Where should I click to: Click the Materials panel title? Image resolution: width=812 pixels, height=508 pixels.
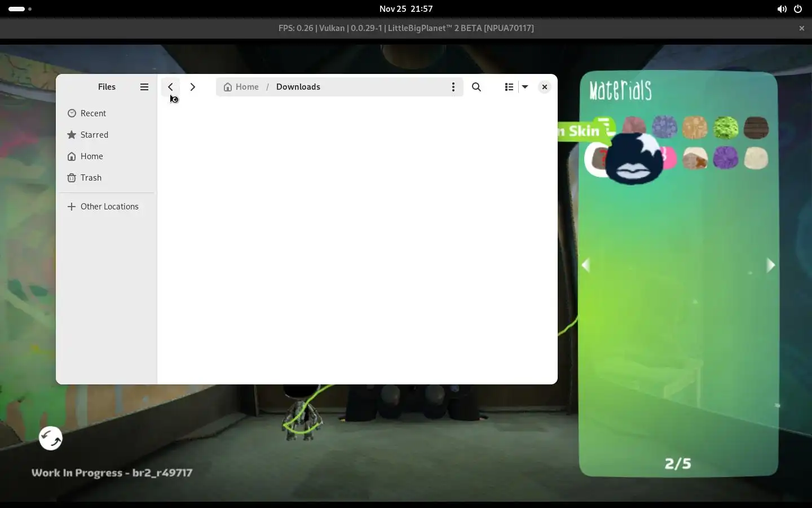tap(620, 90)
